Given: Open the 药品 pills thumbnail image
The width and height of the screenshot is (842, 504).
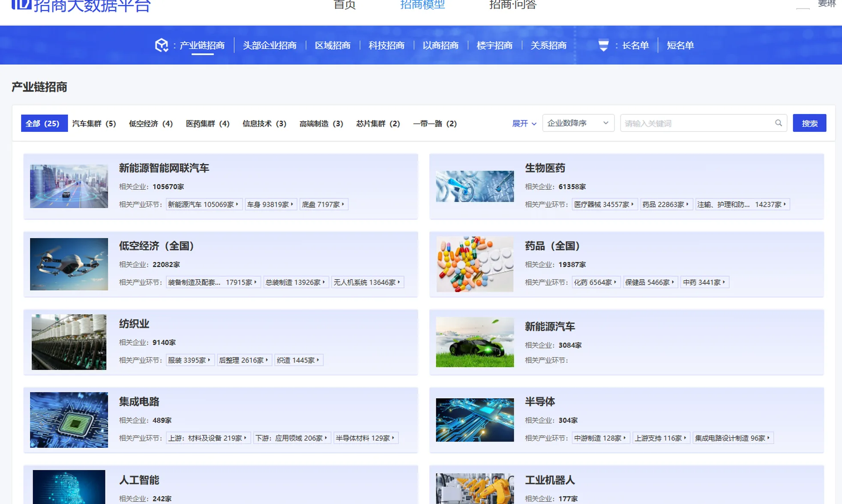Looking at the screenshot, I should (x=475, y=264).
